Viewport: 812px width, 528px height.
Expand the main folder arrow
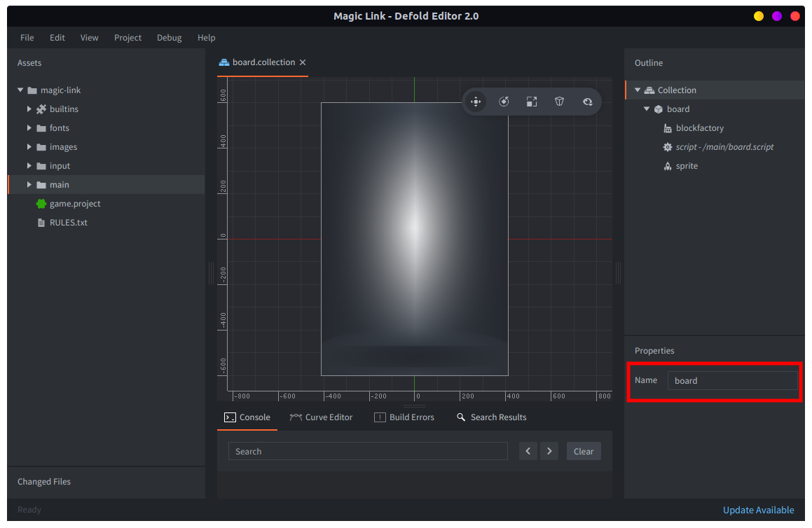click(29, 185)
